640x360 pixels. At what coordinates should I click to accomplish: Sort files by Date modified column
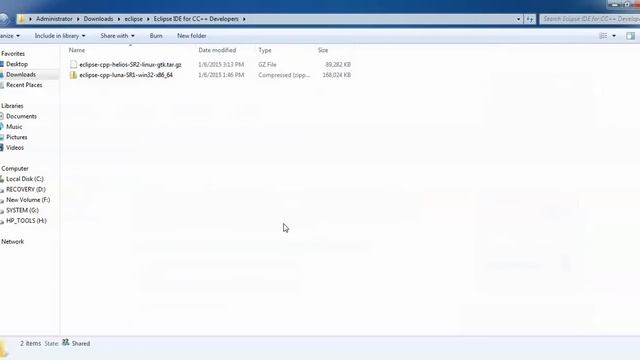pyautogui.click(x=217, y=50)
